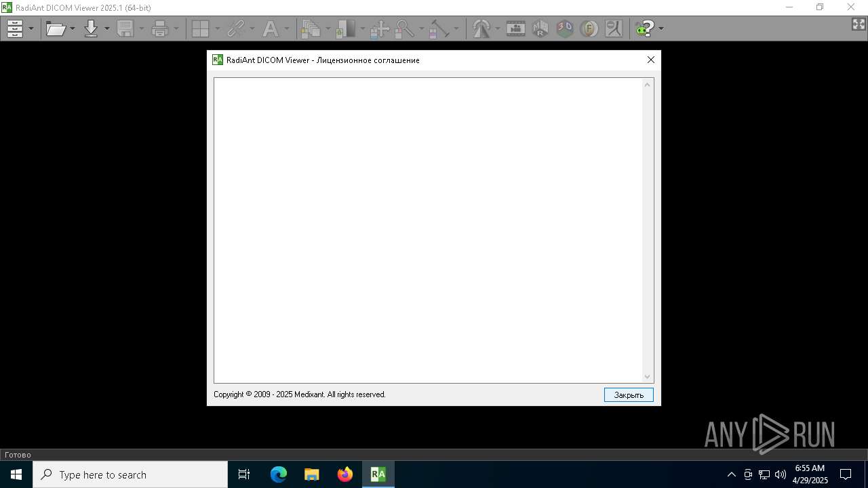Click the volume speaker tray icon

[780, 474]
